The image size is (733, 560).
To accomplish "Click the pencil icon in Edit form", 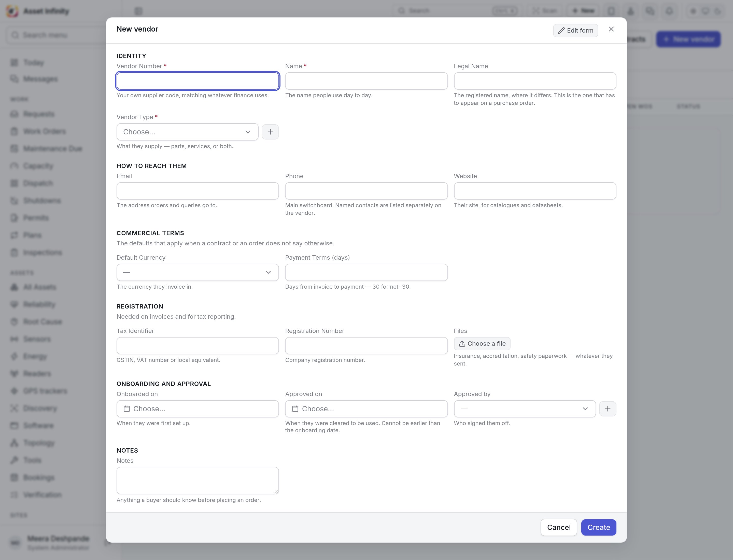I will (x=561, y=31).
